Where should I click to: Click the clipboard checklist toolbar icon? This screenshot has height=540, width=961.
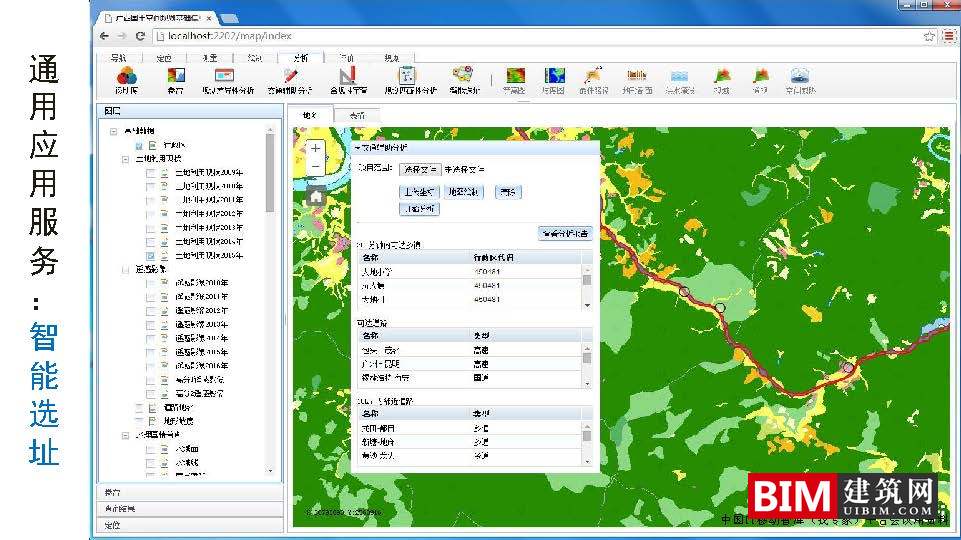click(x=407, y=76)
